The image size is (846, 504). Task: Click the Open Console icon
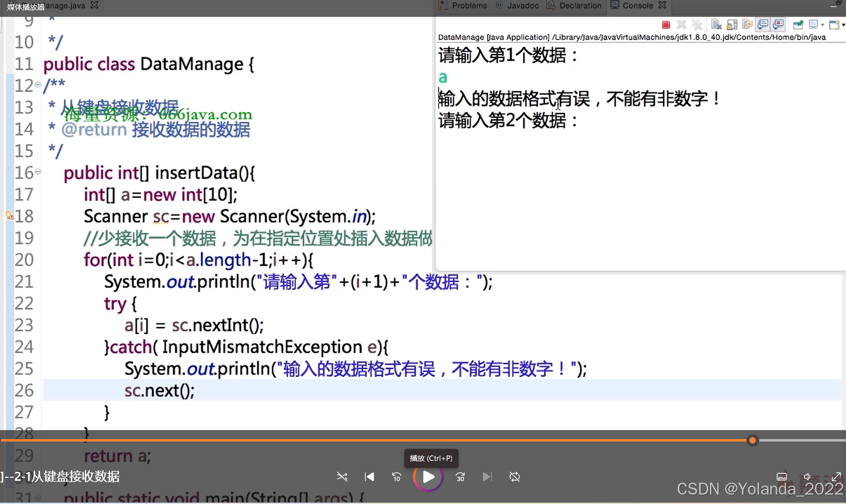click(834, 25)
